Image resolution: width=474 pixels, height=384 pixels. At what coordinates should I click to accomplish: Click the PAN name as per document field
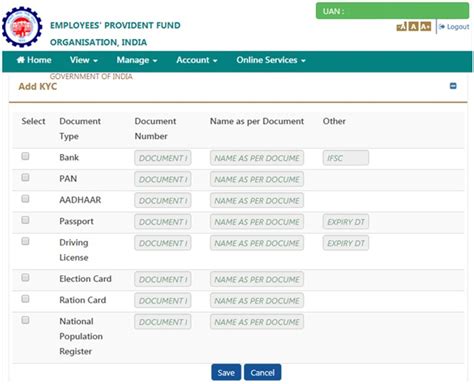(257, 179)
